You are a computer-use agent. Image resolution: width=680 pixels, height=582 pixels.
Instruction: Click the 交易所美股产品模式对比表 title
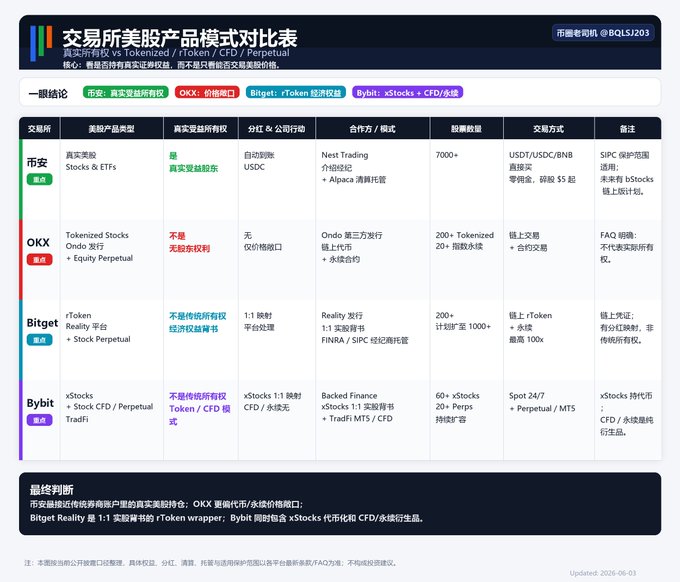pos(180,38)
